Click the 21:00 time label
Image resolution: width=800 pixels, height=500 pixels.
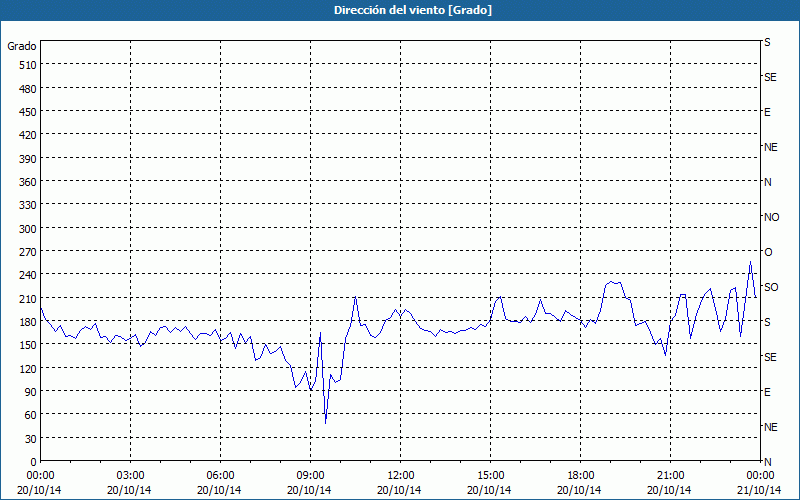point(670,476)
